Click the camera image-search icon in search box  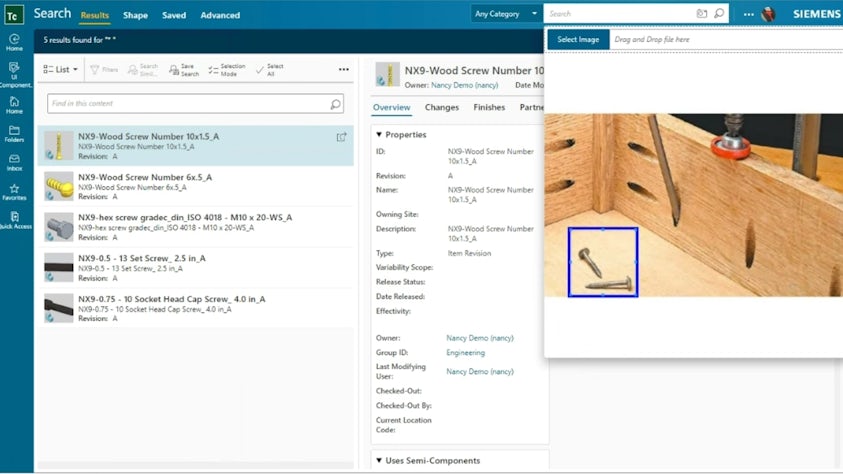[702, 14]
